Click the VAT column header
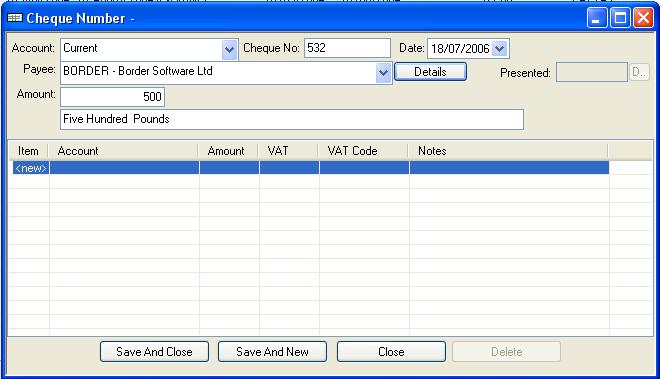 pos(288,151)
